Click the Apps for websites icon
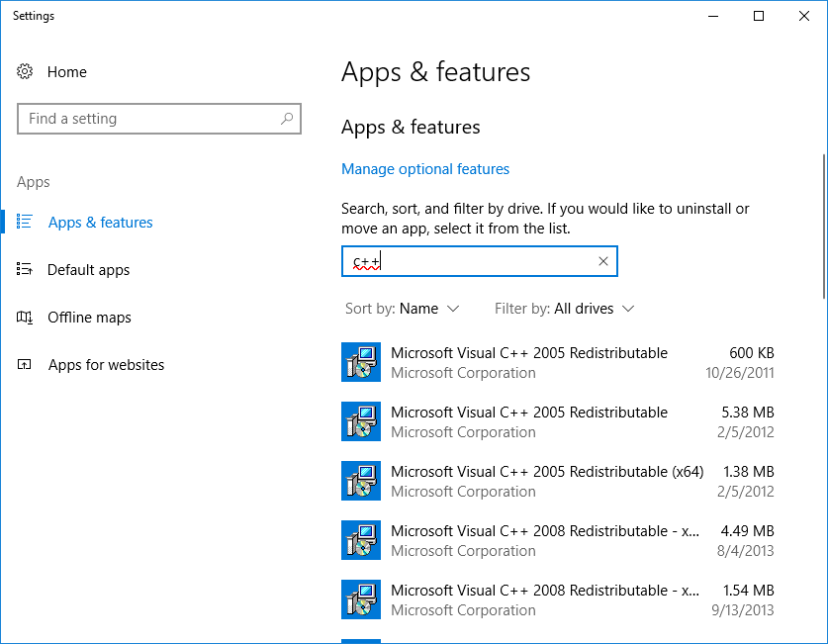The width and height of the screenshot is (828, 644). click(25, 365)
